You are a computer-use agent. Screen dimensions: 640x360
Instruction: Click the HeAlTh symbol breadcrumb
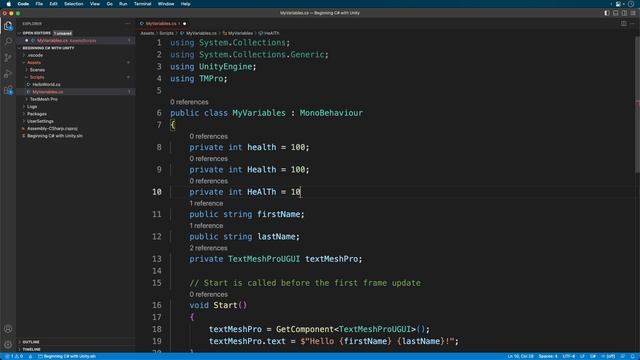point(269,33)
